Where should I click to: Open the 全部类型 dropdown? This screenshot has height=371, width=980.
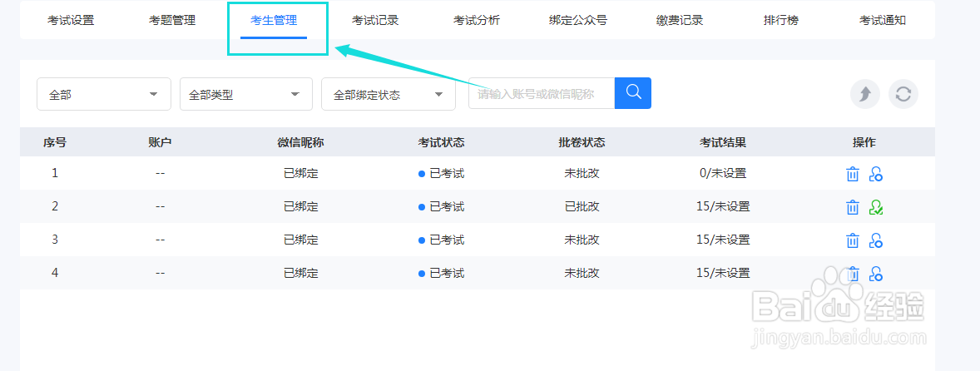pos(246,94)
